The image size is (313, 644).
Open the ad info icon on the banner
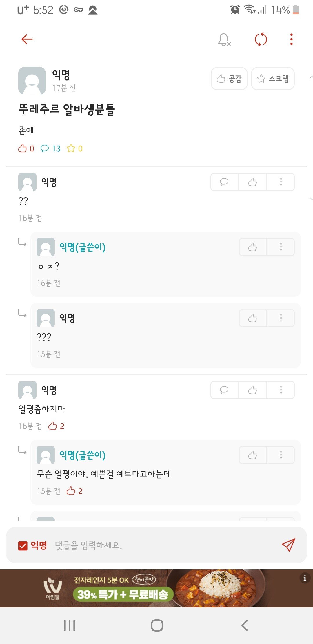pos(305,578)
